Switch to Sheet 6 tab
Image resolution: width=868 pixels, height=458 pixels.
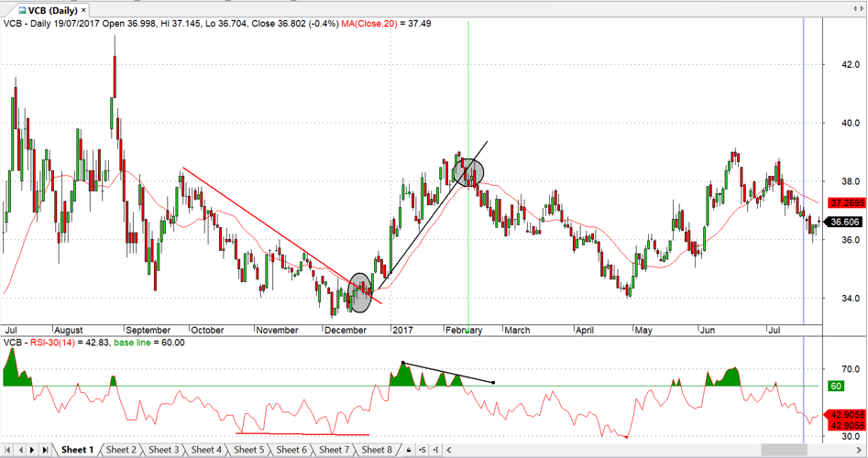click(x=291, y=450)
